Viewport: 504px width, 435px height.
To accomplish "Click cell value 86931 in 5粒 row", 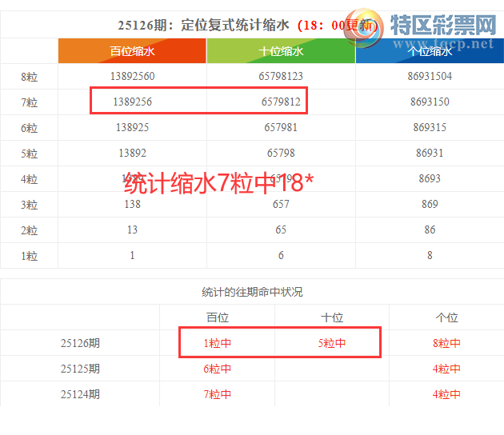I will click(x=430, y=153).
